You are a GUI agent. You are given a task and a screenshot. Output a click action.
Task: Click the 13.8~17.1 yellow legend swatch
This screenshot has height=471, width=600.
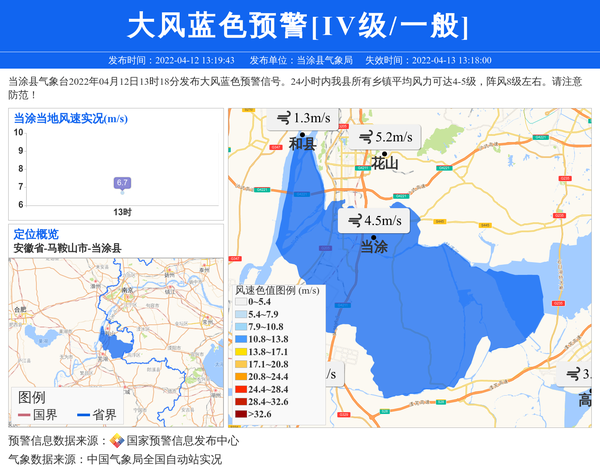click(x=241, y=353)
